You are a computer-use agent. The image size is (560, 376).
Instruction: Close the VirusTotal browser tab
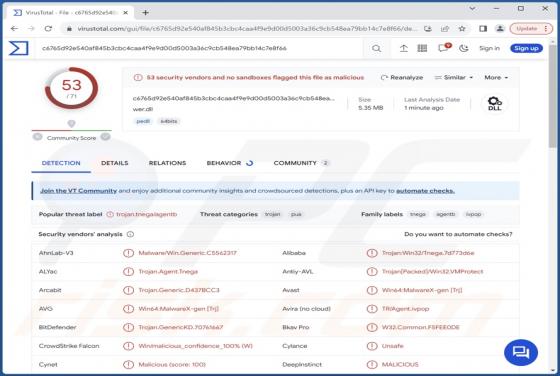pos(125,13)
